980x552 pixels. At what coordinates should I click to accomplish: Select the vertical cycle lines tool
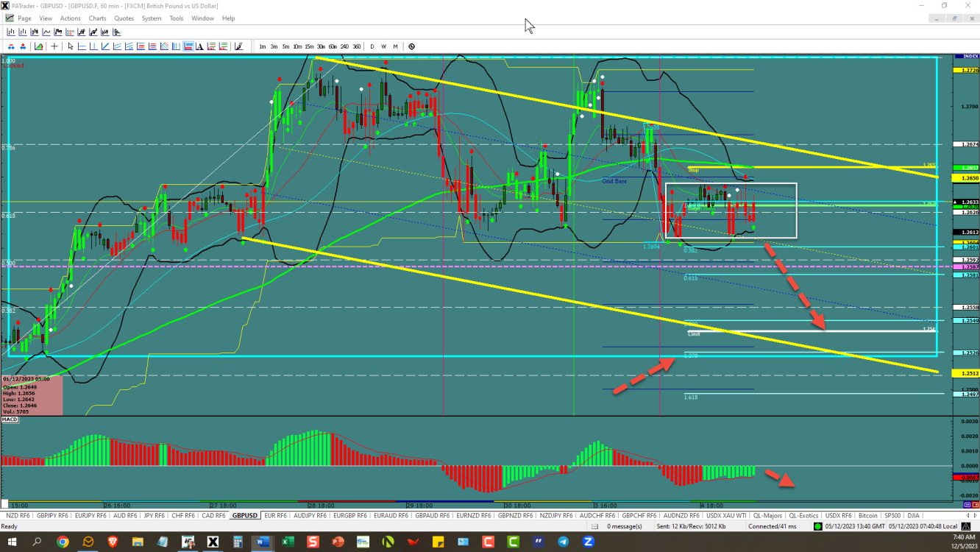[x=176, y=46]
